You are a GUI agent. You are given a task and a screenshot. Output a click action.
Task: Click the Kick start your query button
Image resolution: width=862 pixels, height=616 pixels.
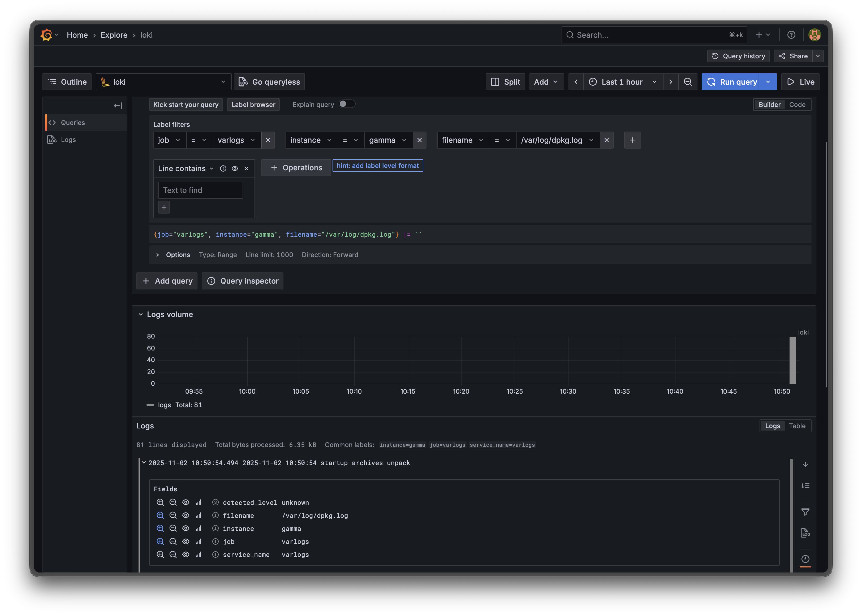click(186, 105)
